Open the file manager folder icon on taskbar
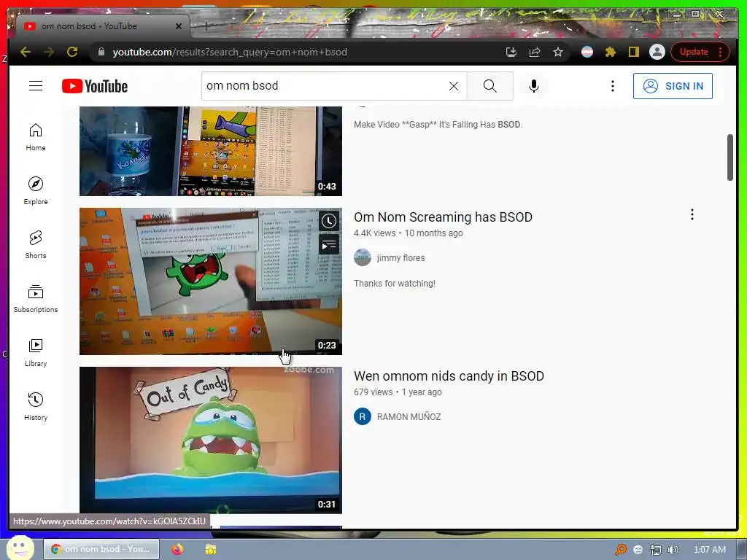 211,549
